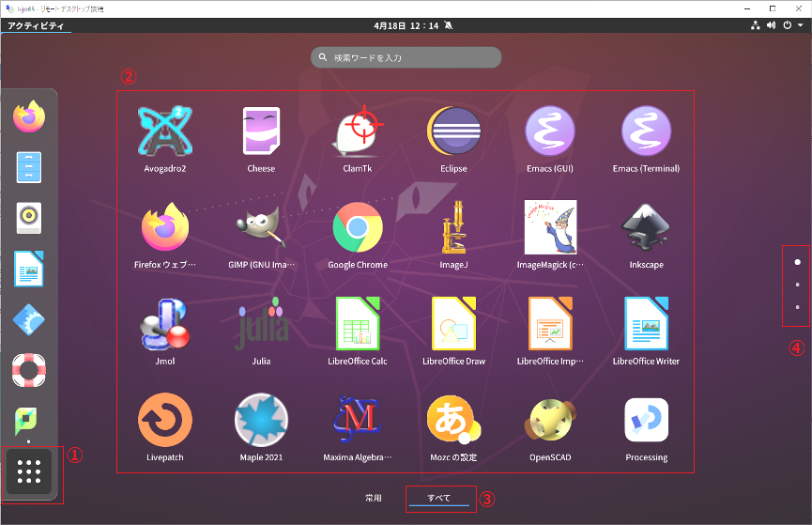Switch to the 常用 (Frequent) tab

coord(374,498)
